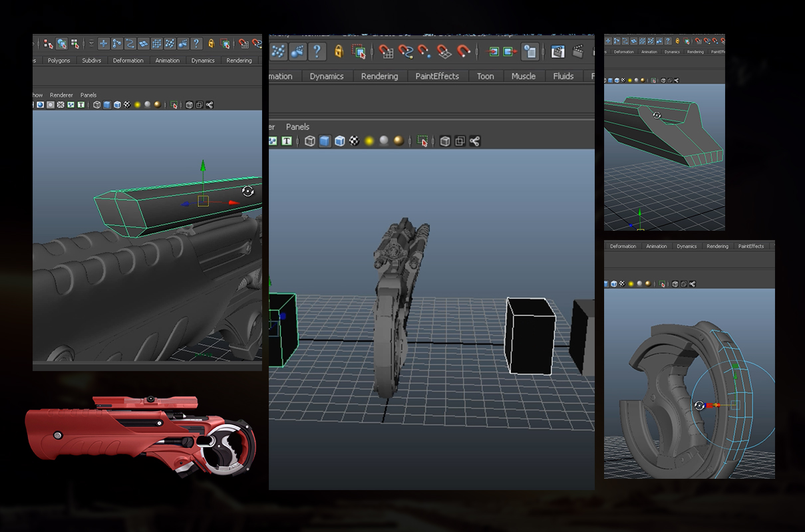Open the Render View window in center screenshot

point(558,51)
